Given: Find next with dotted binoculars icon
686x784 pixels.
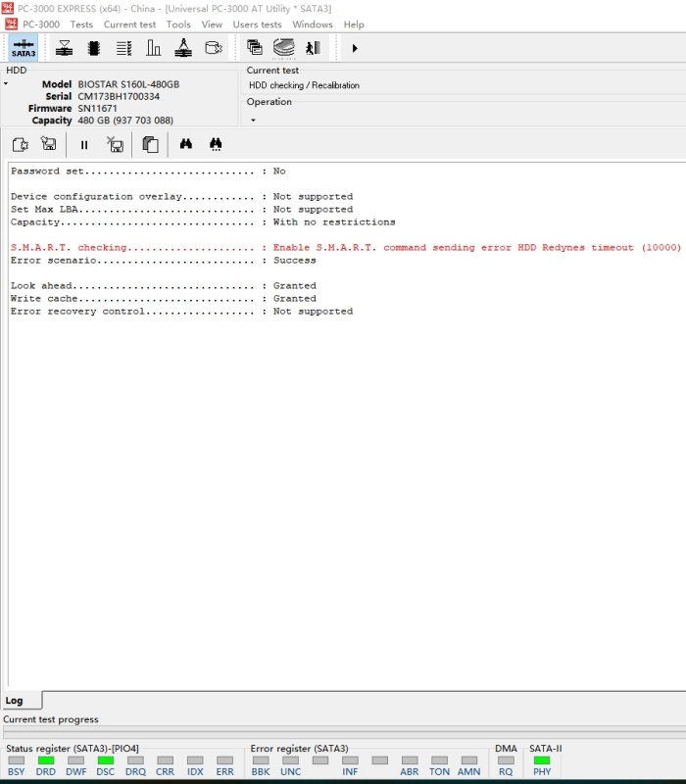Looking at the screenshot, I should pyautogui.click(x=216, y=144).
